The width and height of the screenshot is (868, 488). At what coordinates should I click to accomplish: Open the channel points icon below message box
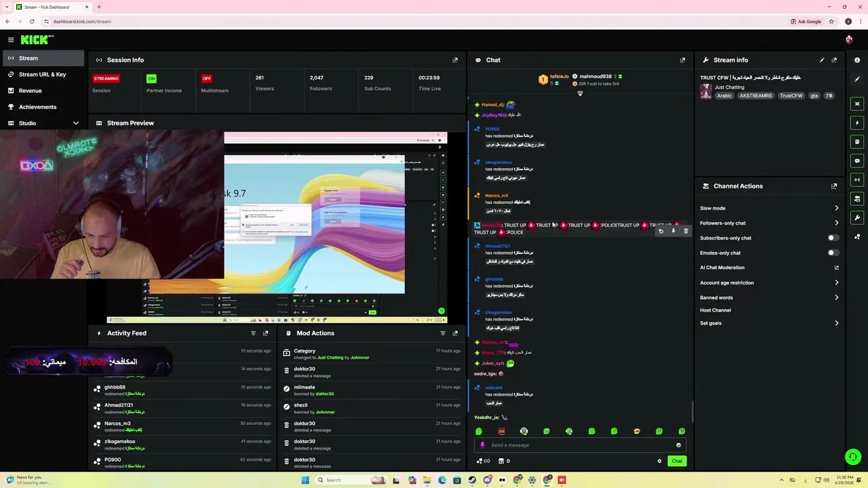coord(483,461)
